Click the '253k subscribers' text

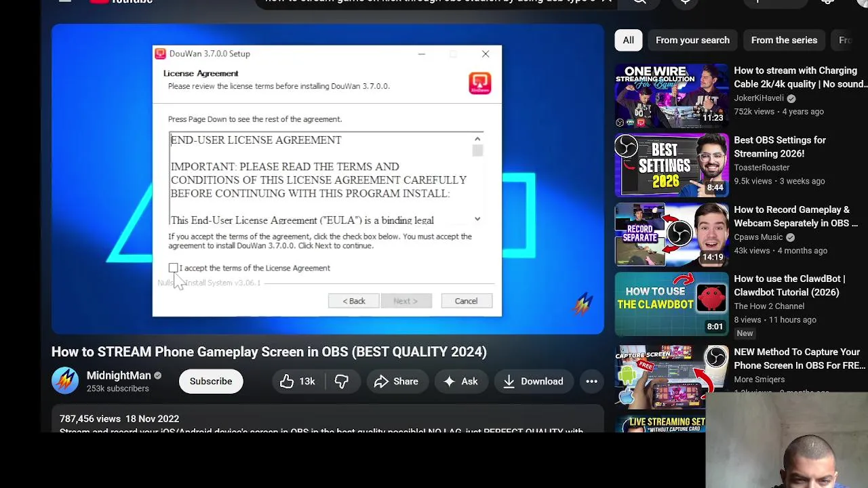[x=118, y=388]
